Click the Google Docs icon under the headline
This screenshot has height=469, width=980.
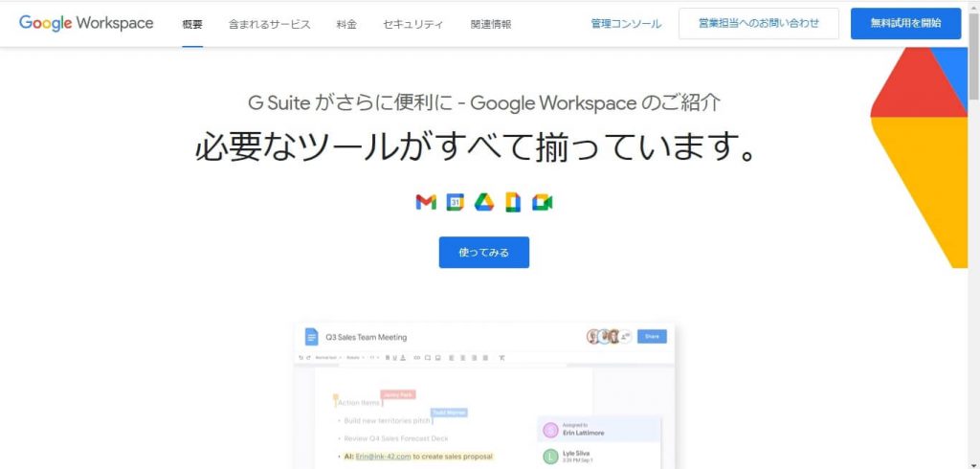pyautogui.click(x=513, y=202)
